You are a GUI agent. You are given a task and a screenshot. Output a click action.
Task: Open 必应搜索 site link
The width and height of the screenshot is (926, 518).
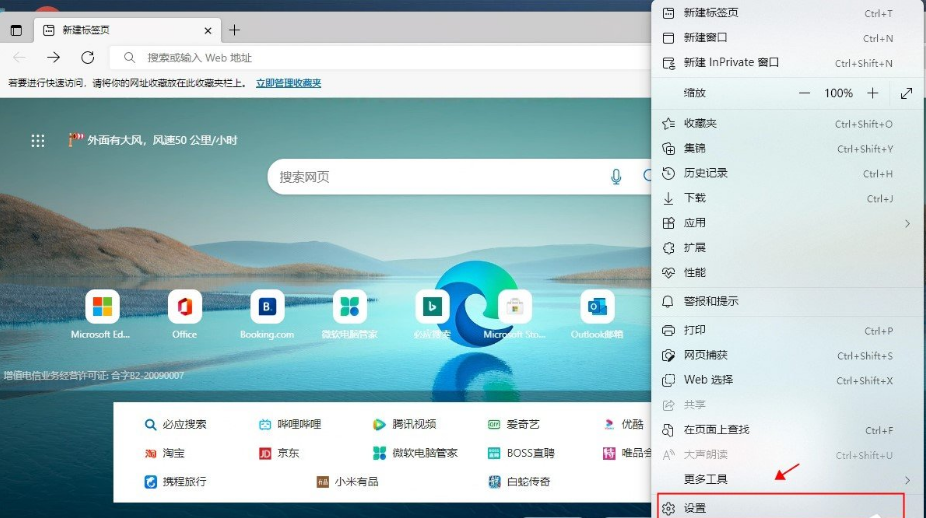point(175,424)
